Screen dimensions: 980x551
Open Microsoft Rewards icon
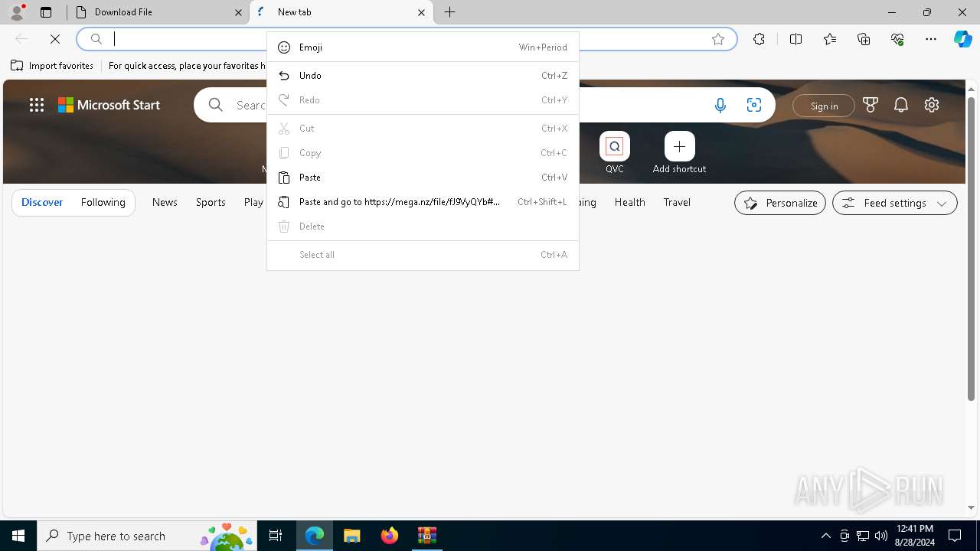pyautogui.click(x=870, y=105)
